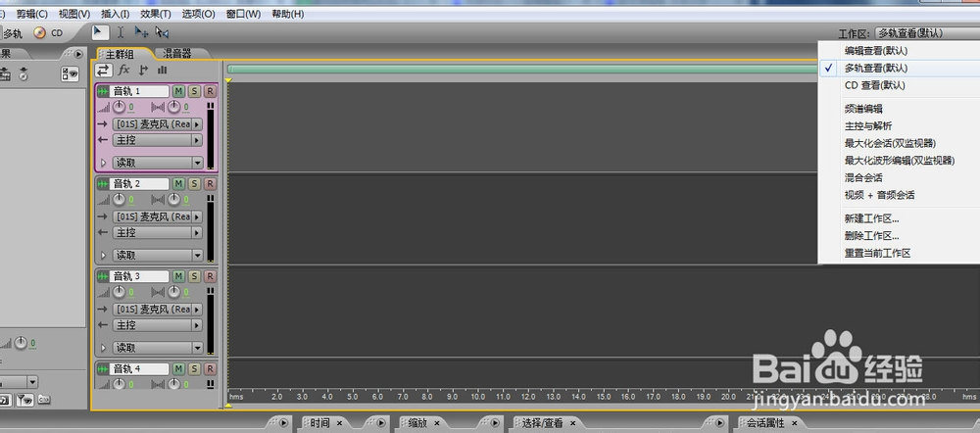This screenshot has height=433, width=980.
Task: Open 音轨 2 input 麦克风 dropdown arrow
Action: click(198, 216)
